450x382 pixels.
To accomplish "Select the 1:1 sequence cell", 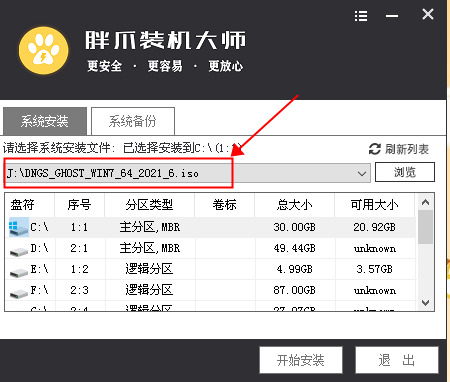I will 79,227.
